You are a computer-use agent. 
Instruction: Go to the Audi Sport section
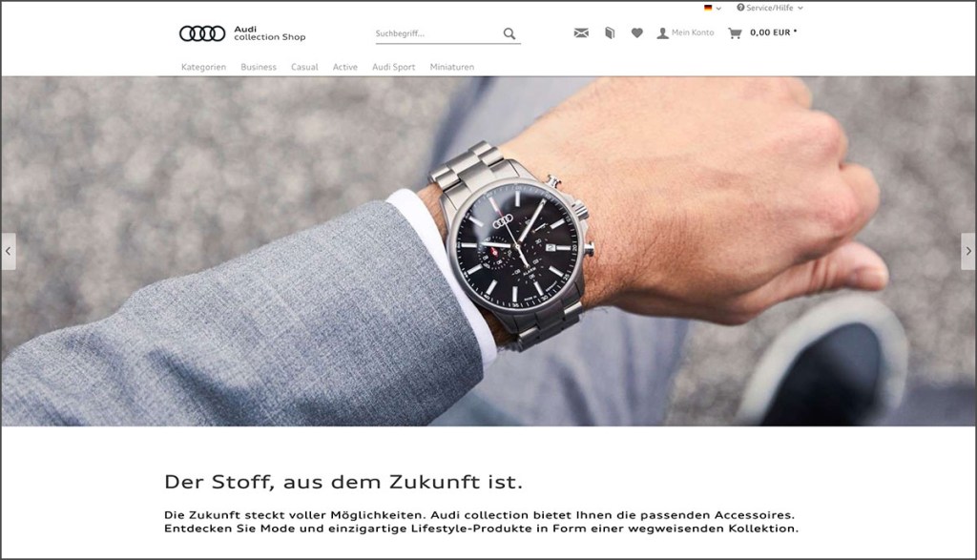(394, 67)
